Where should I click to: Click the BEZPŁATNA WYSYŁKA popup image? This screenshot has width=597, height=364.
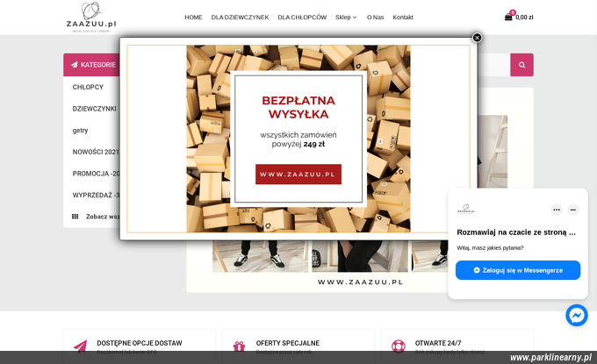(x=298, y=139)
